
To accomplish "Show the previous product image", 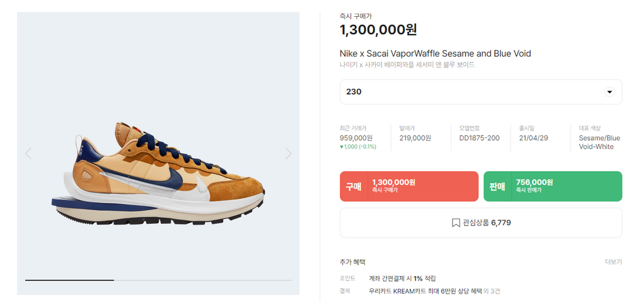I will [28, 153].
